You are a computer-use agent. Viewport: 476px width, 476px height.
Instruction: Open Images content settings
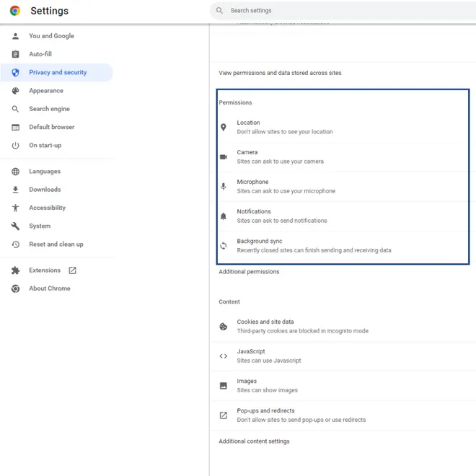coord(343,386)
